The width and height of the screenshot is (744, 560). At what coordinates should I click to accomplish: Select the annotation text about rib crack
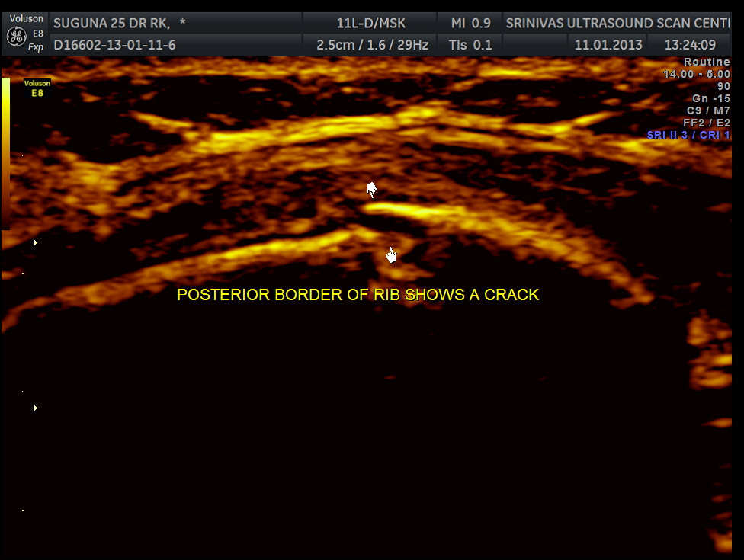click(x=358, y=295)
